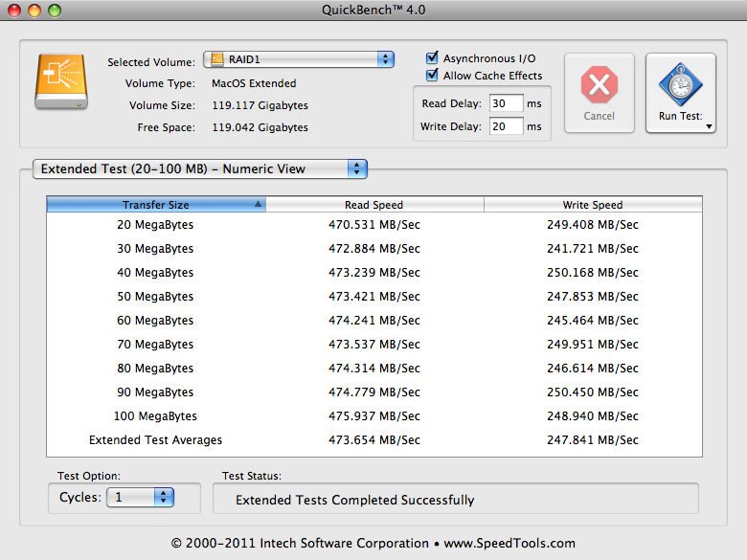Disable the Allow Cache Effects checkbox
This screenshot has width=747, height=560.
[432, 75]
